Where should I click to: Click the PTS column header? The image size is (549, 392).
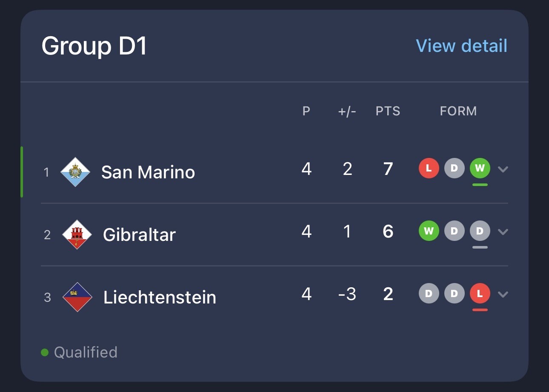click(x=388, y=112)
